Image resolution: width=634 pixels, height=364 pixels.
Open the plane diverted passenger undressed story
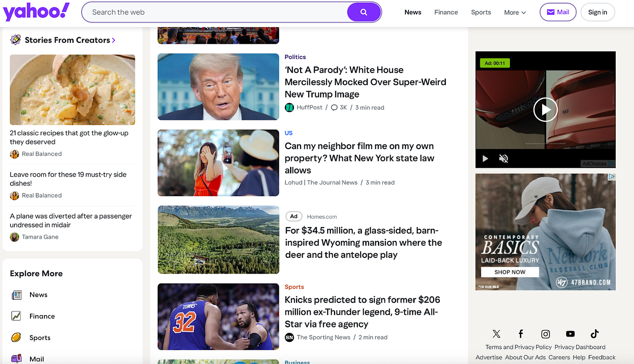click(x=71, y=220)
